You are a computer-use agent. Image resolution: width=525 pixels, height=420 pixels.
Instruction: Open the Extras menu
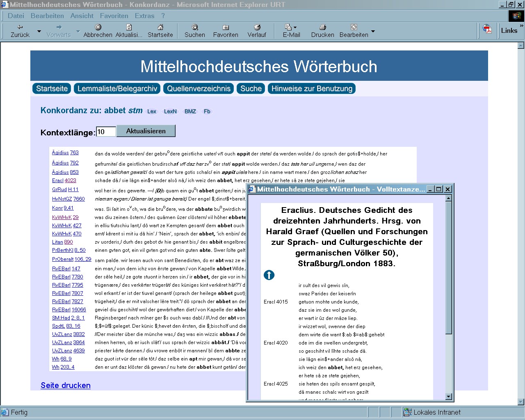(x=145, y=16)
